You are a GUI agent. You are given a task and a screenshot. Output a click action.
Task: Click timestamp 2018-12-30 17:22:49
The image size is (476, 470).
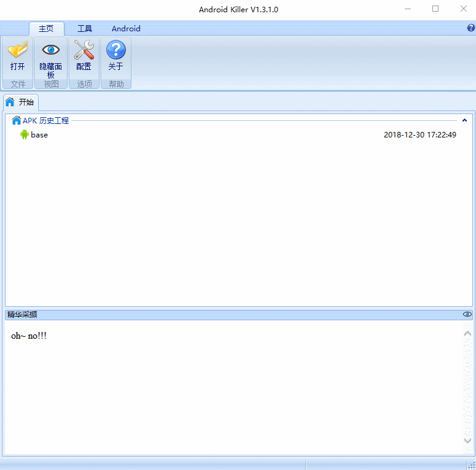pos(420,134)
